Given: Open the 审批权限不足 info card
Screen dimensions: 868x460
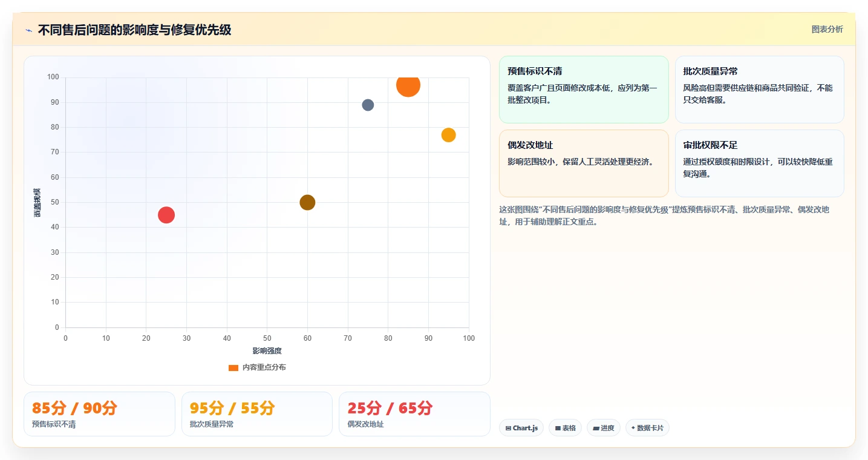Looking at the screenshot, I should point(759,163).
